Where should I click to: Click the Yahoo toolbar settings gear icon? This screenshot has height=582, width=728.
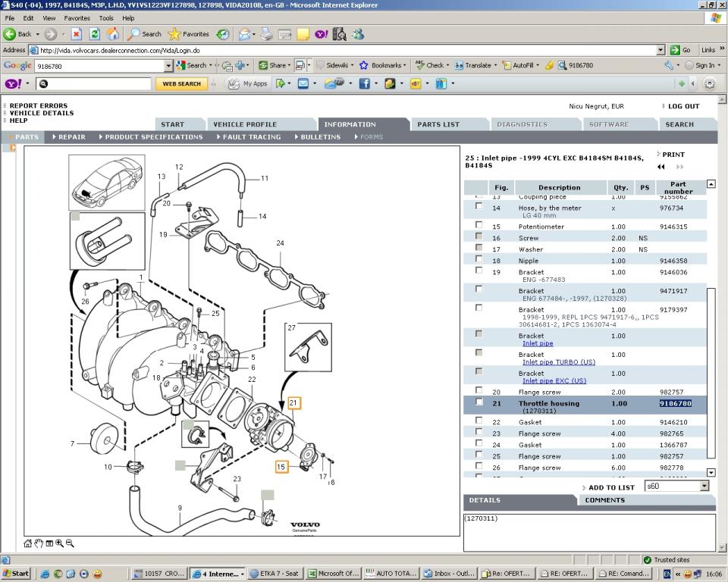tap(710, 83)
